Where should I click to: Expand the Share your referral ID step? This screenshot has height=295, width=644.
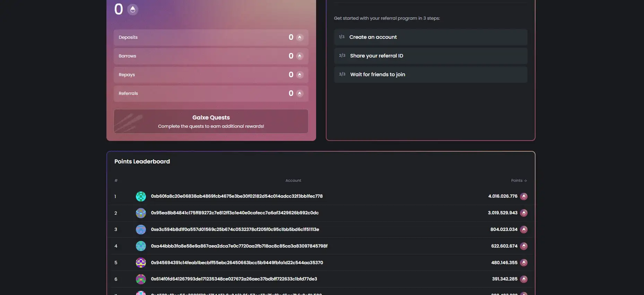430,56
